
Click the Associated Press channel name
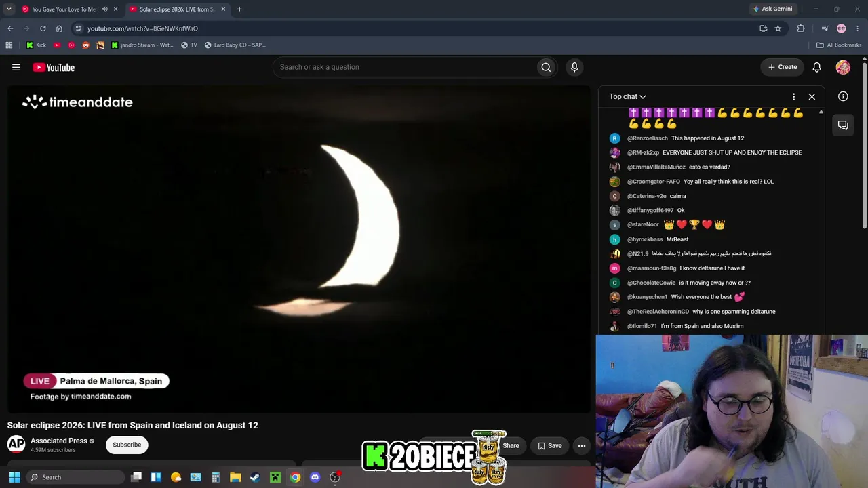click(x=59, y=441)
